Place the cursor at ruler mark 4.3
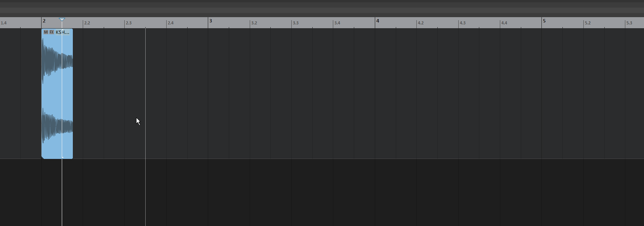644x226 pixels. click(x=463, y=23)
